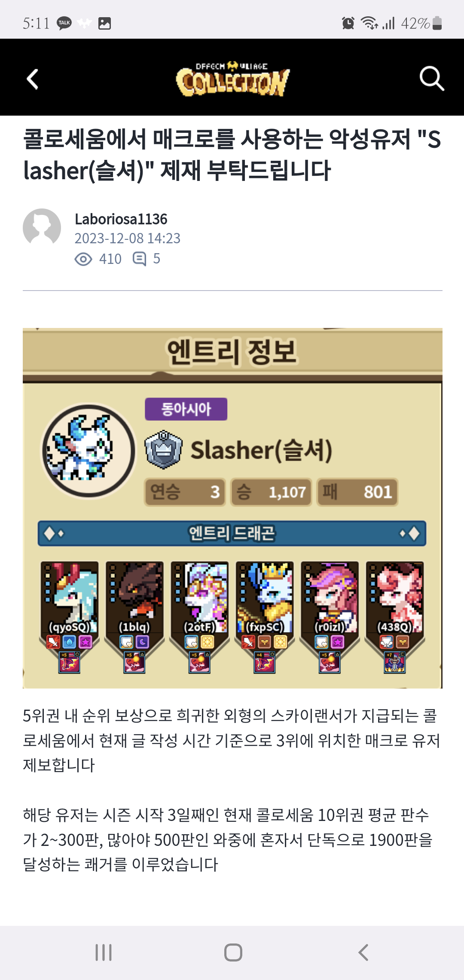Tap the Dragon Village Collection logo
The image size is (464, 980).
pos(232,78)
